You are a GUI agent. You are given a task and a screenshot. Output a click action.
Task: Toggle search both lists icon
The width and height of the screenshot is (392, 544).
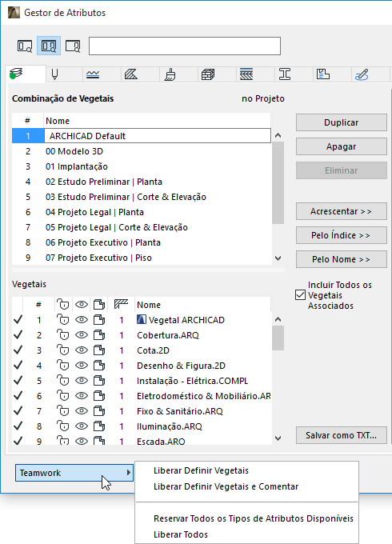point(49,46)
